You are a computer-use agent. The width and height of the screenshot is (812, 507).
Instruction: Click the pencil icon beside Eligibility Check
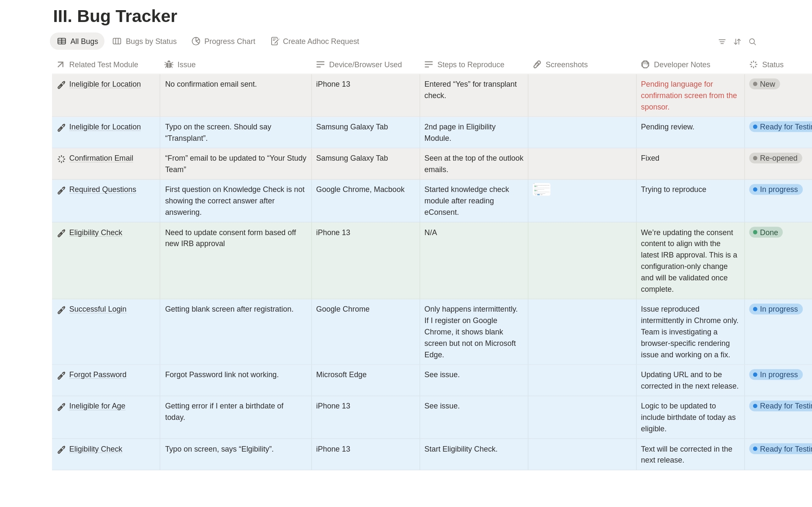[61, 233]
